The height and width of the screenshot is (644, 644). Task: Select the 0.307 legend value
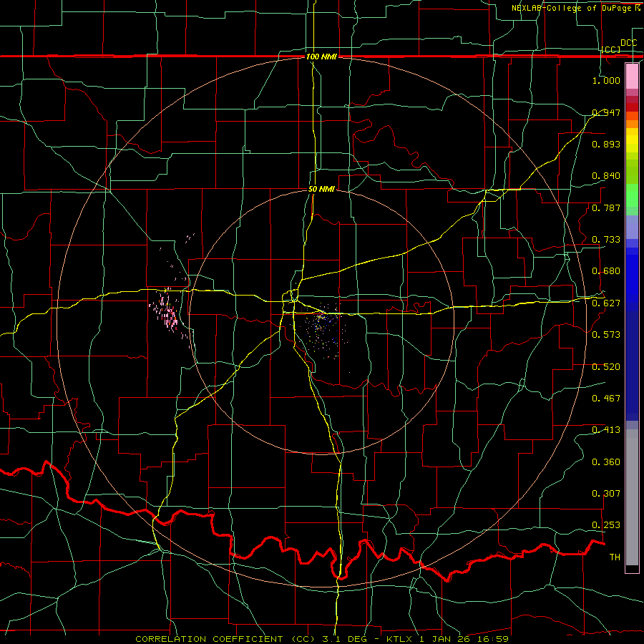click(606, 494)
